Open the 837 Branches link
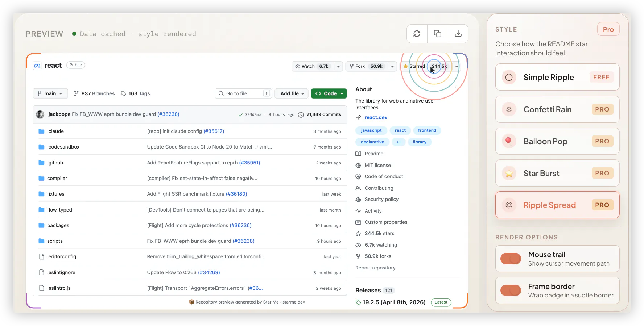644x326 pixels. [x=94, y=93]
